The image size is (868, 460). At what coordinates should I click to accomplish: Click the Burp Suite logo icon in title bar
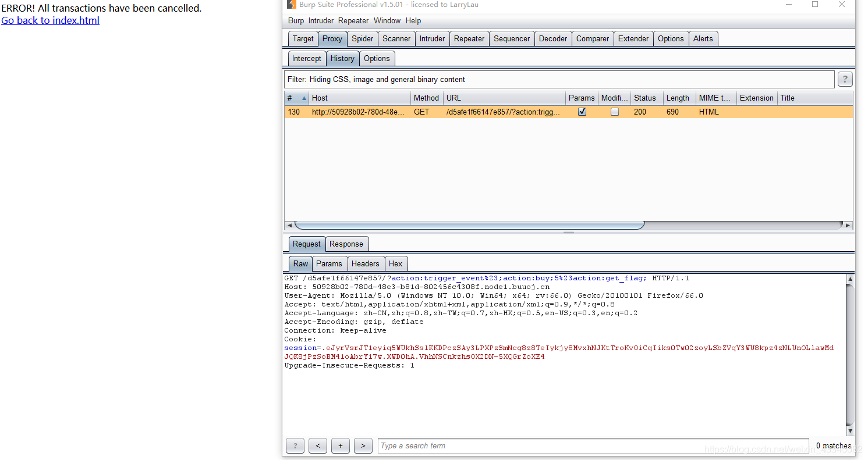point(292,5)
